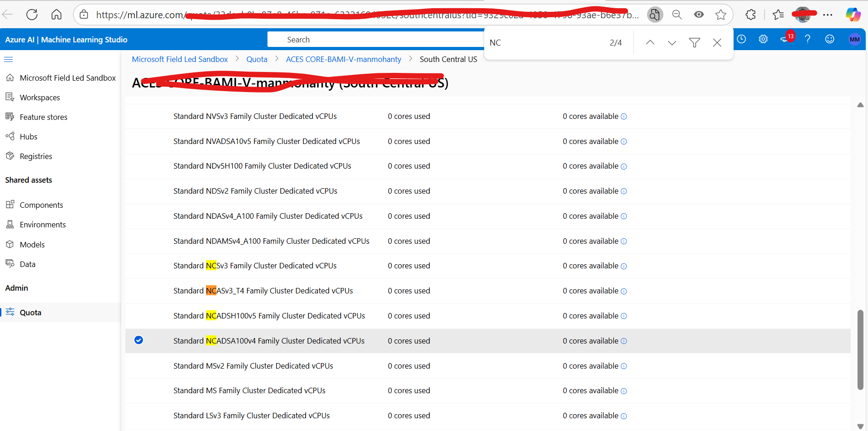This screenshot has width=868, height=431.
Task: Reload the page with the refresh icon
Action: coord(32,15)
